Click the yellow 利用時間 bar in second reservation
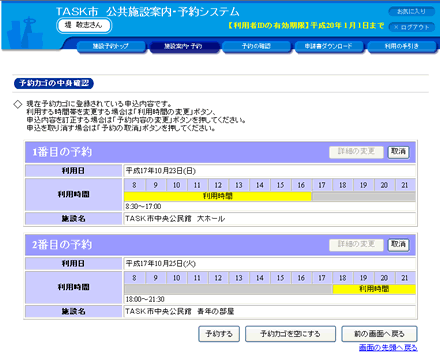440x363 pixels. (374, 289)
